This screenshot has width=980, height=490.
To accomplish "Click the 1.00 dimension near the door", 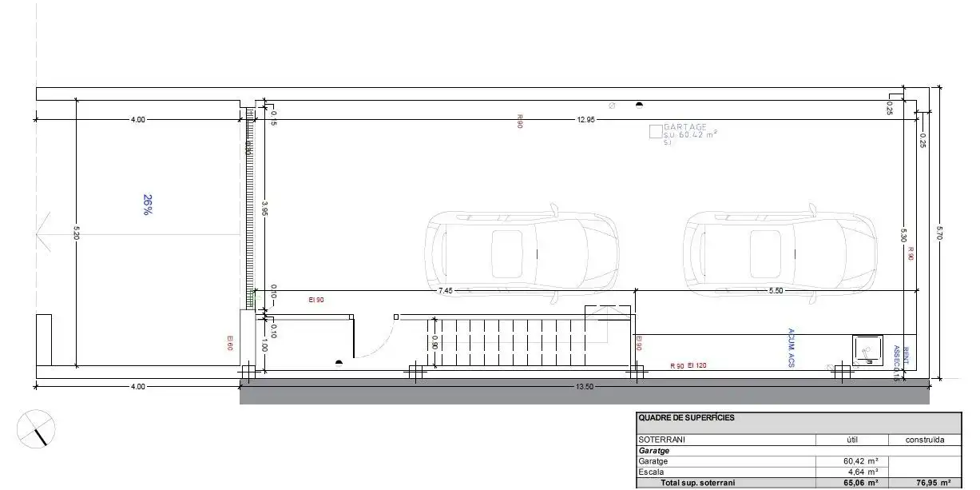I will 265,347.
